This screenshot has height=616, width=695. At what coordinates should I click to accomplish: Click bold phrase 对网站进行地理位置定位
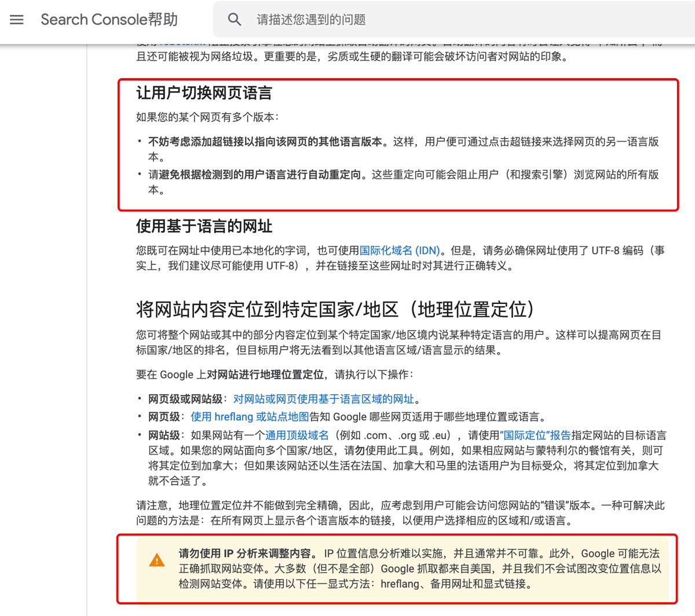click(x=265, y=375)
